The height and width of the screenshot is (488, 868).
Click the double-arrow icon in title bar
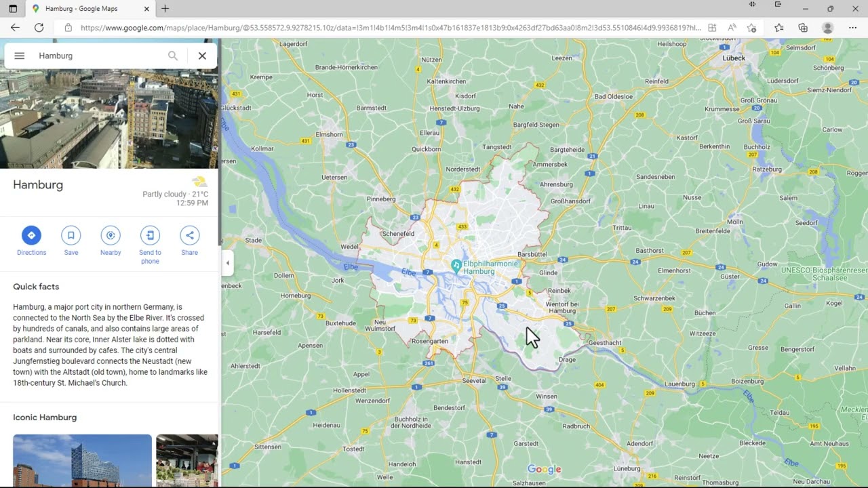[752, 5]
